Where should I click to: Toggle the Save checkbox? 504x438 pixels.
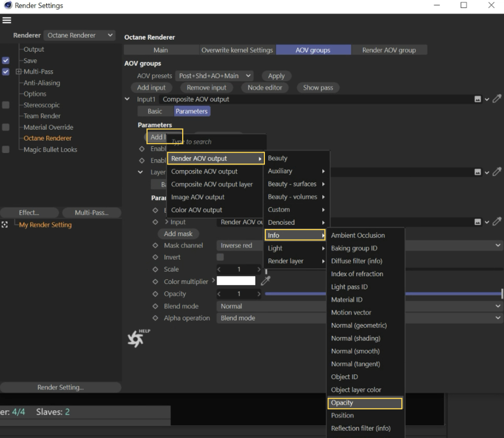coord(6,60)
